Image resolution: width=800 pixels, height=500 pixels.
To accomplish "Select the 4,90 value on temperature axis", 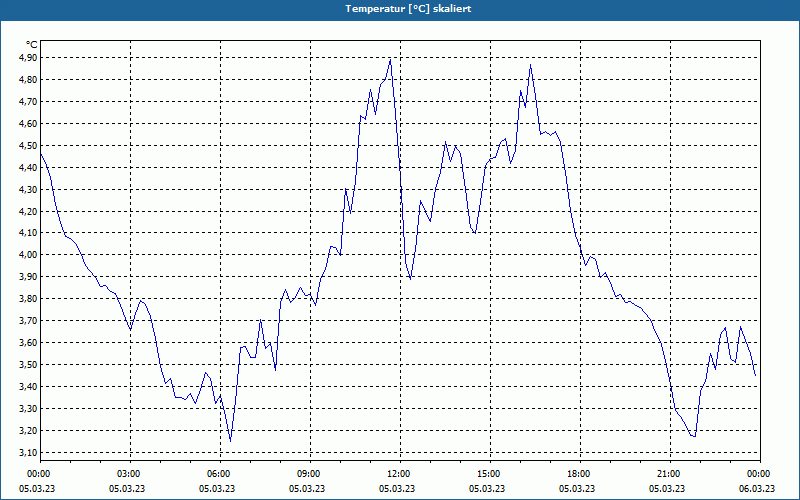I will [x=29, y=58].
